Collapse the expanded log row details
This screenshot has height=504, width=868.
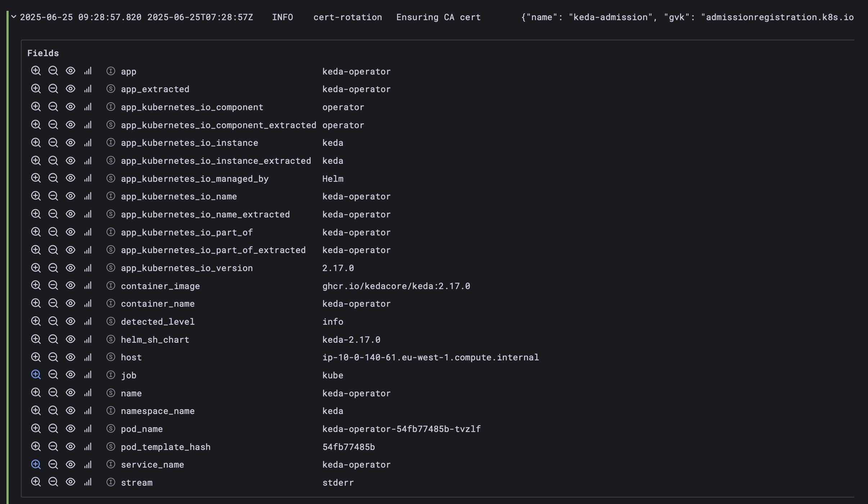point(13,16)
